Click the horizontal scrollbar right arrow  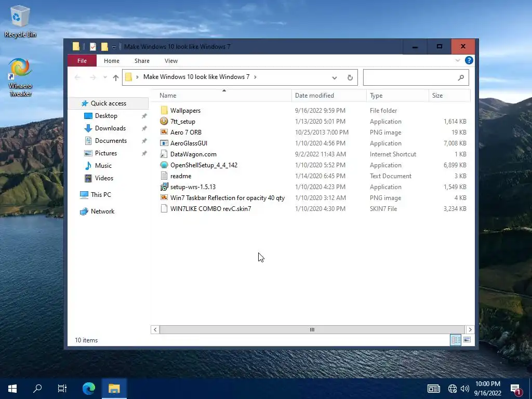pyautogui.click(x=470, y=329)
